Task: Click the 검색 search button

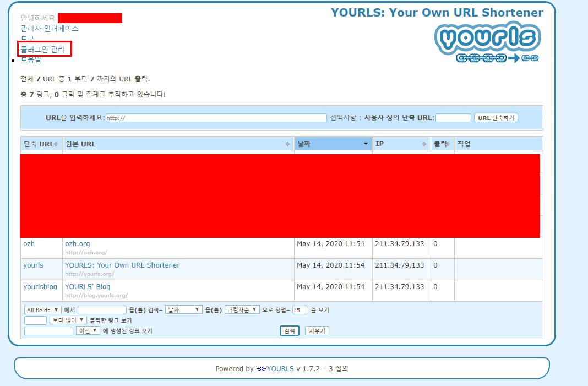Action: (290, 331)
